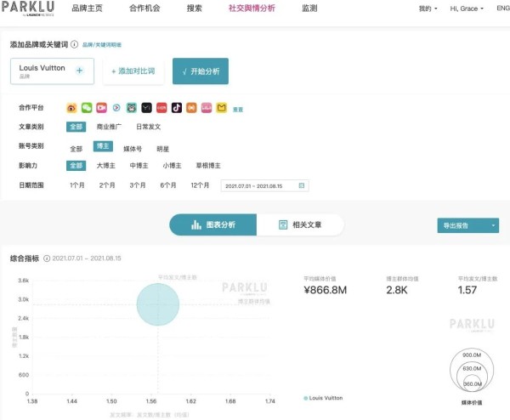Toggle the pink video-camera platform icon
Viewport: 510px width, 420px height.
[x=101, y=108]
